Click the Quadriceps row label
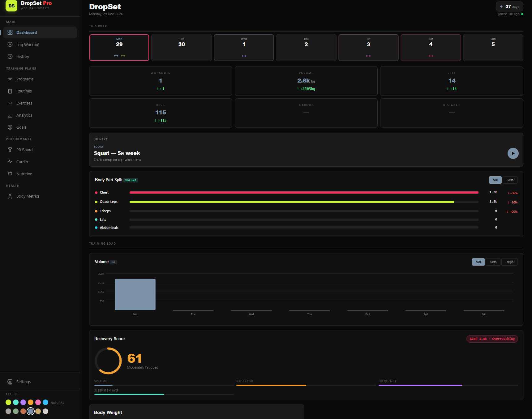The height and width of the screenshot is (419, 532). [109, 202]
